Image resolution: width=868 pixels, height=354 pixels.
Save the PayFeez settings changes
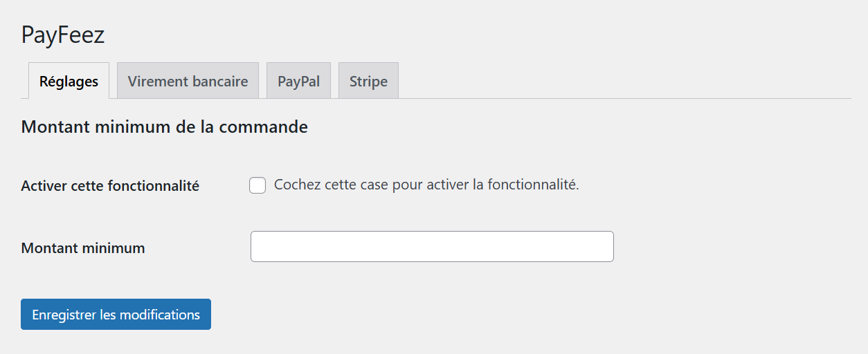coord(116,315)
